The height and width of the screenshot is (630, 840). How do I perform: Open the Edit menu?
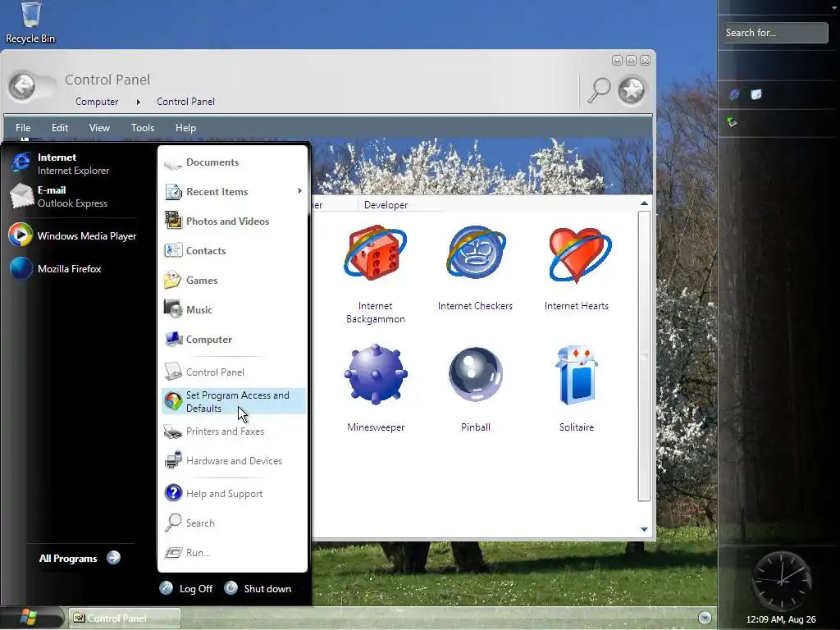[x=60, y=127]
